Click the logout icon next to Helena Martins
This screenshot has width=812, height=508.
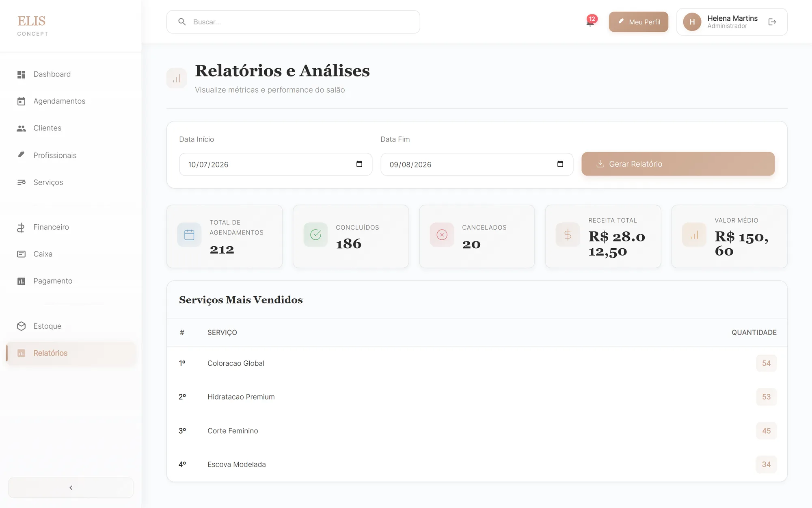click(x=772, y=22)
